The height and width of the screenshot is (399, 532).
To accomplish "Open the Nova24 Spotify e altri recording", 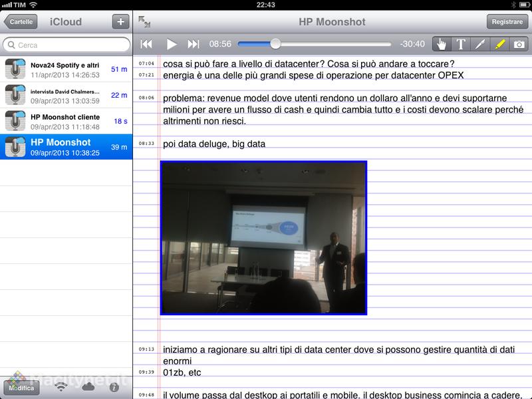I will 66,69.
